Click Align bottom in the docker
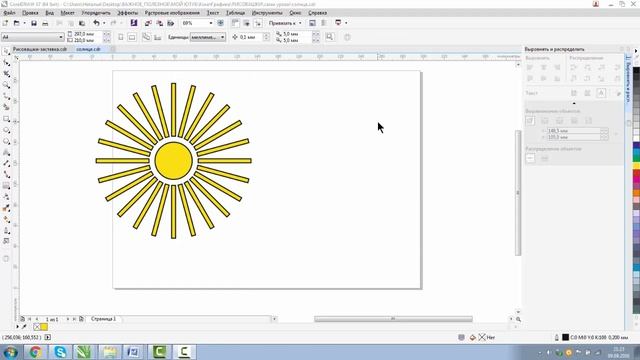640x360 pixels. (x=557, y=78)
